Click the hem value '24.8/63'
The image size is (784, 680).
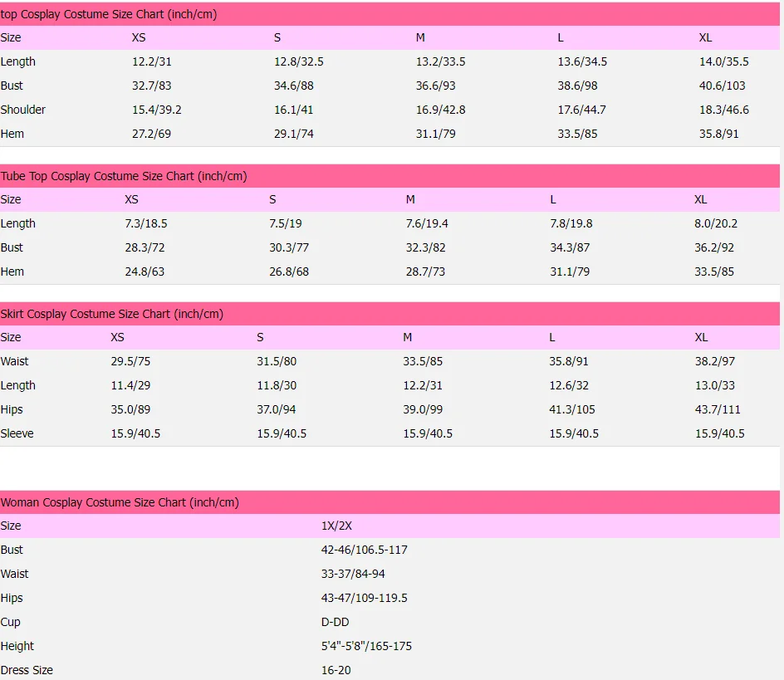[145, 272]
